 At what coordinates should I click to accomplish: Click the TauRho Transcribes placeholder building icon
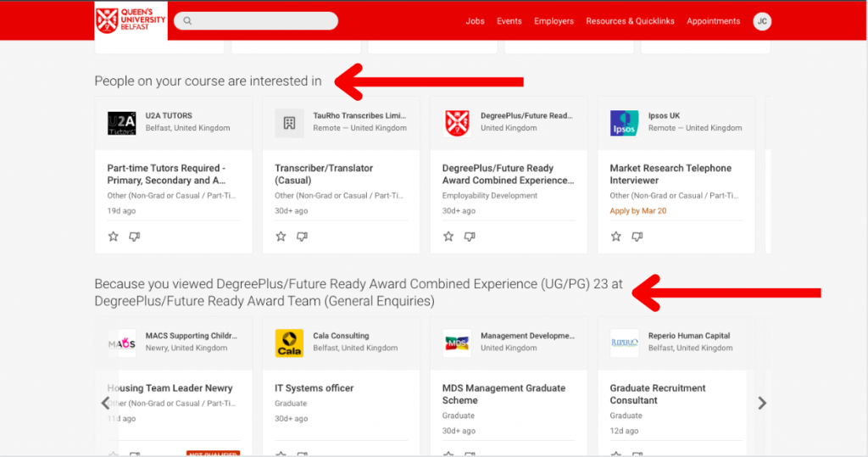289,123
